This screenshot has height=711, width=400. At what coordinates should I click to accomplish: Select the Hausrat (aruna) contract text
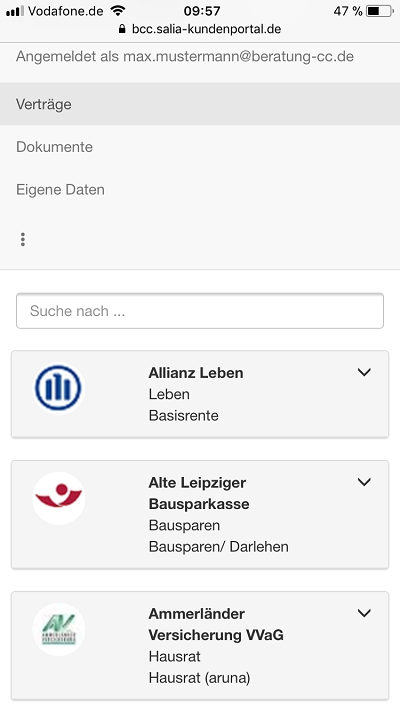[x=200, y=678]
